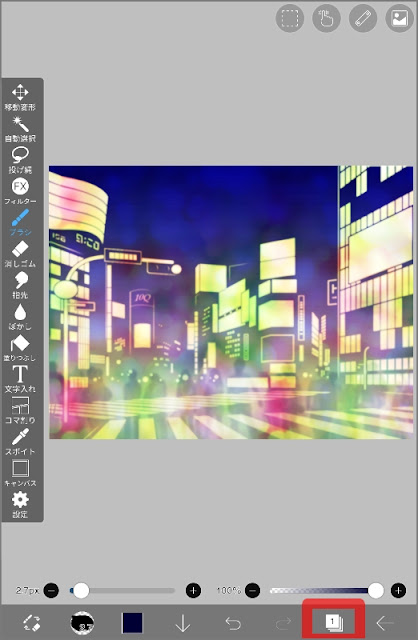This screenshot has height=640, width=418.
Task: Open the Settings (設定) gear
Action: (20, 505)
